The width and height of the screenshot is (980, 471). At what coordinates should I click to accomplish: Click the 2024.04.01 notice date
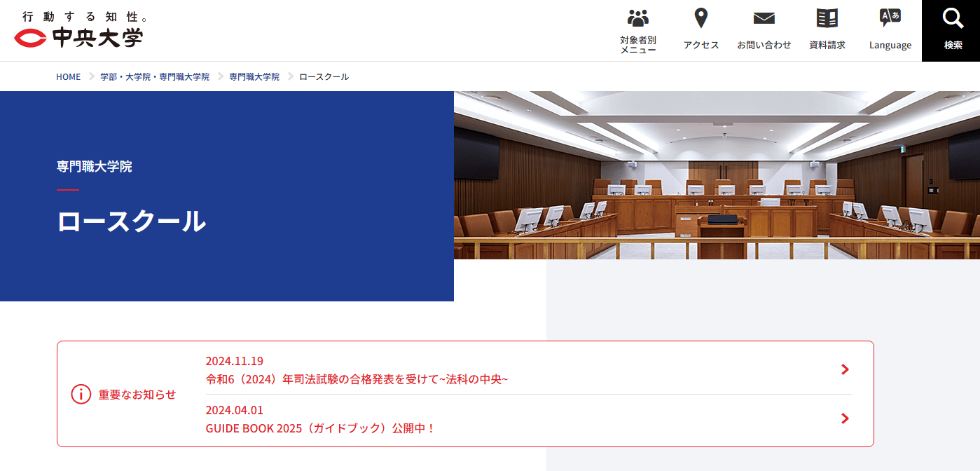[234, 410]
